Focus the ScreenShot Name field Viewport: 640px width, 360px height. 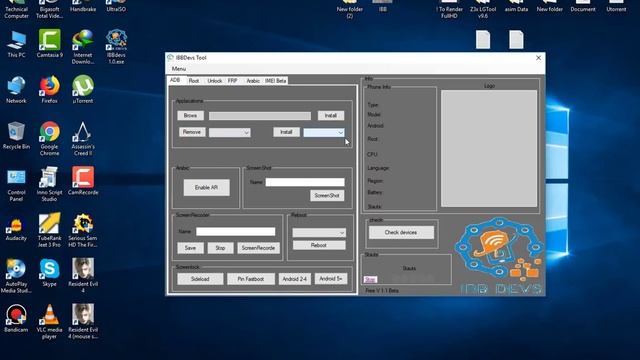pos(305,182)
